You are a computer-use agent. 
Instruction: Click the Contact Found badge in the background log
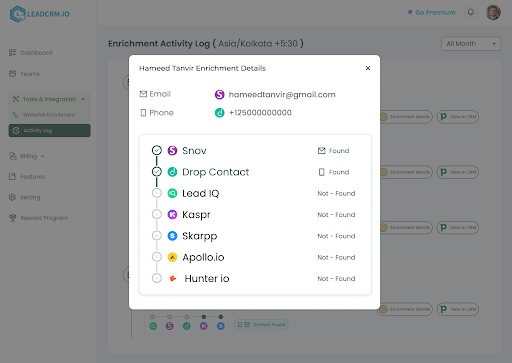(x=261, y=324)
